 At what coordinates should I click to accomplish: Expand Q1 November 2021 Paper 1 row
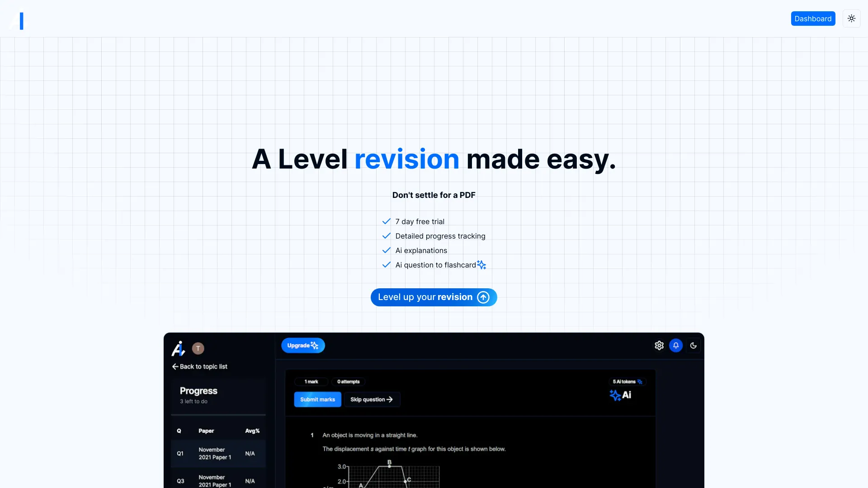[217, 454]
